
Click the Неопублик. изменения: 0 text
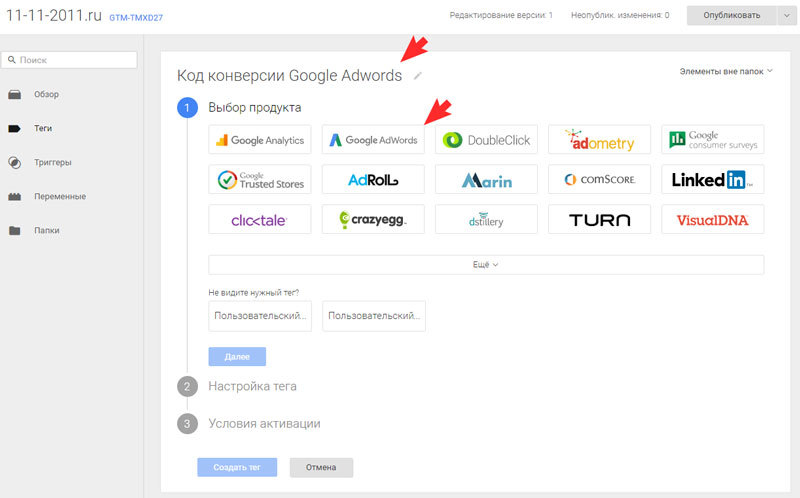pyautogui.click(x=620, y=15)
